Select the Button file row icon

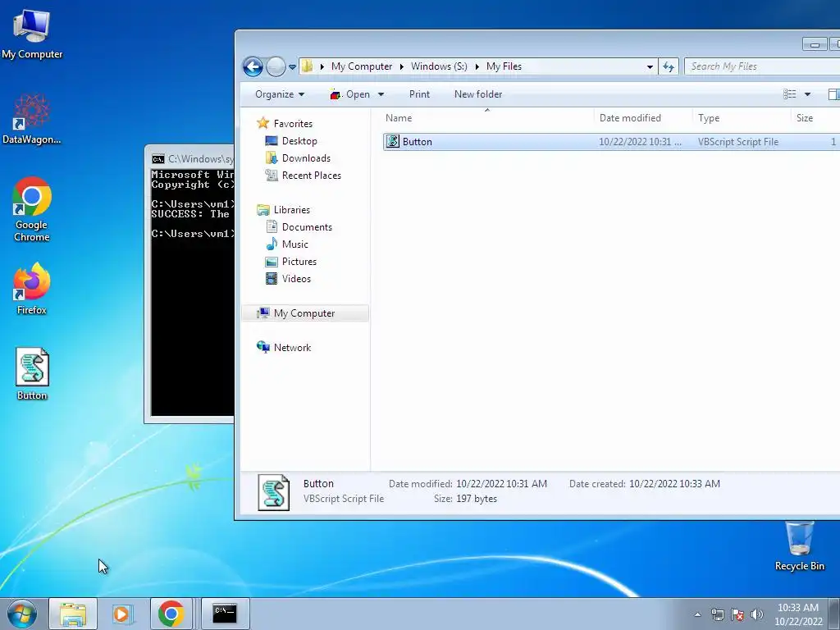[x=393, y=141]
